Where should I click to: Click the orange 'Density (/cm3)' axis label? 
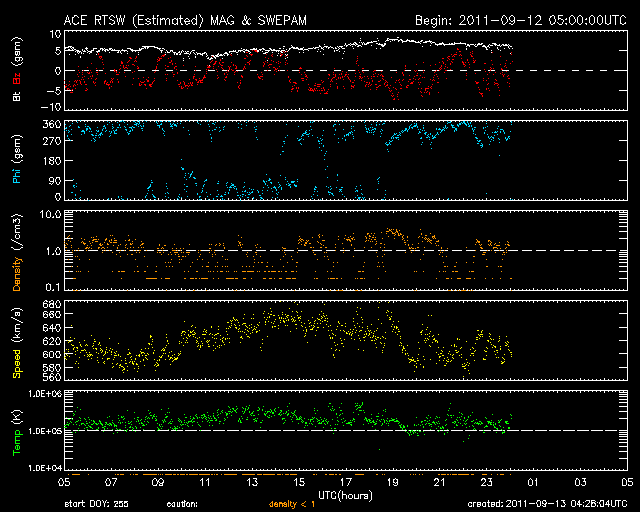pyautogui.click(x=17, y=252)
